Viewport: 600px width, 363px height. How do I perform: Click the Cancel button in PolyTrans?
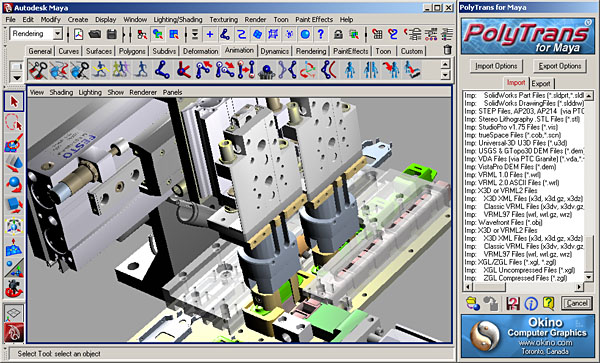[x=577, y=303]
